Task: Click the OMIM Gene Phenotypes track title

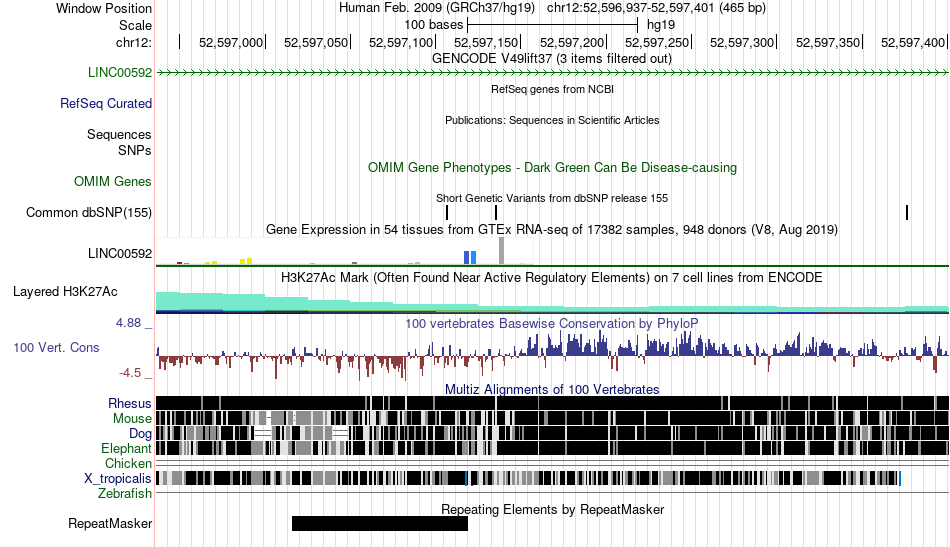Action: pos(553,168)
